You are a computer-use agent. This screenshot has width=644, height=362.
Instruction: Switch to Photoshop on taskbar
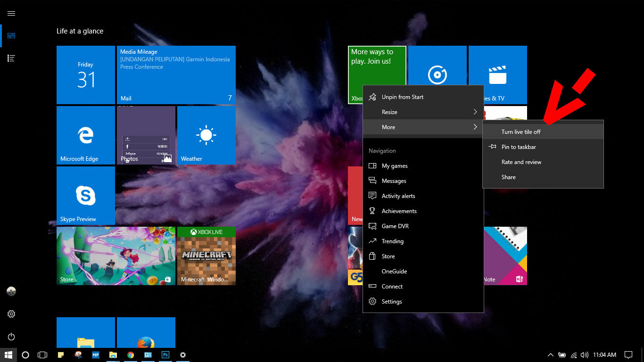click(x=165, y=355)
